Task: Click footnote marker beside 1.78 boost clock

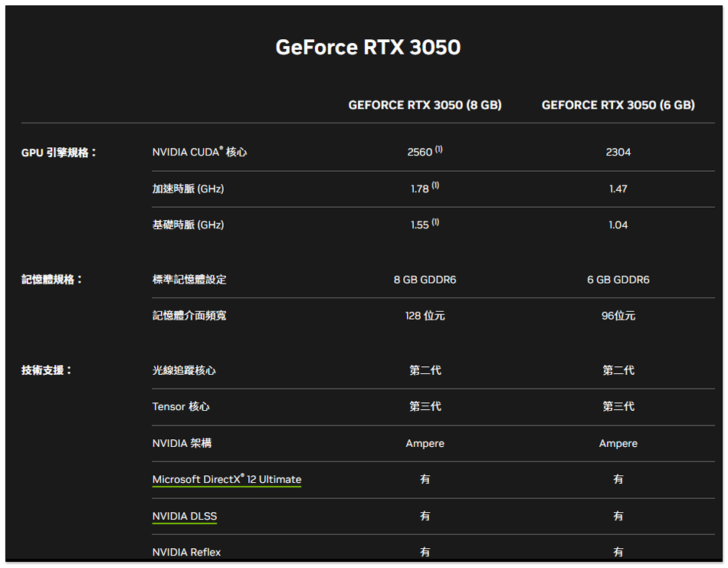Action: (x=435, y=186)
